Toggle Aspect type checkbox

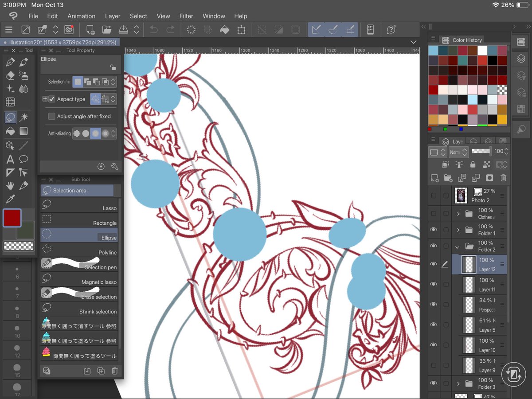(x=52, y=99)
